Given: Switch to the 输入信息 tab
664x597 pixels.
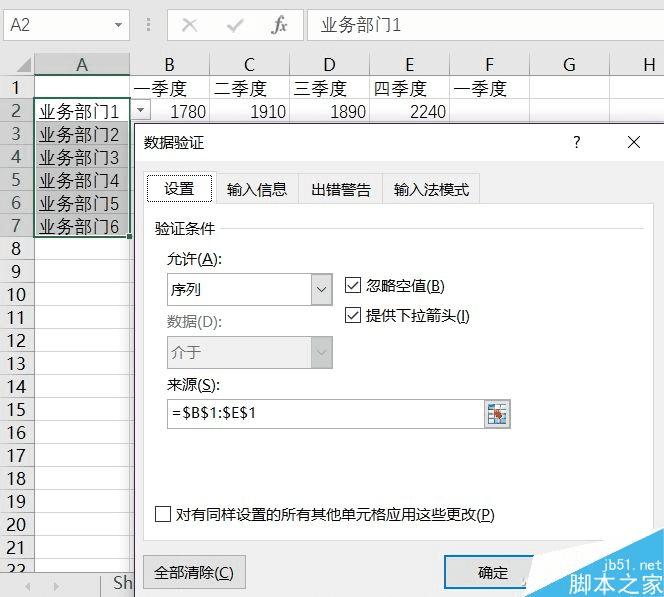Looking at the screenshot, I should click(257, 189).
